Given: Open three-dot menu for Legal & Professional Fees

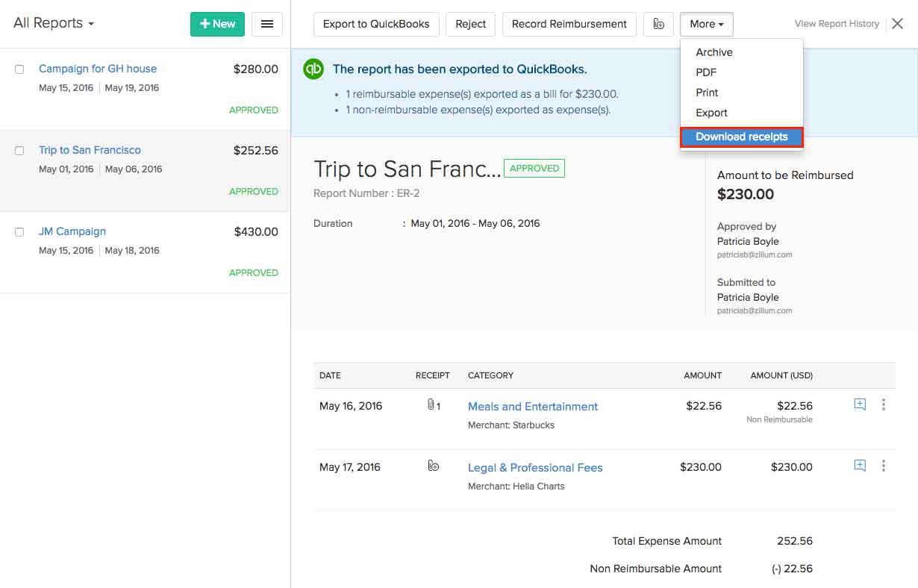Looking at the screenshot, I should [884, 466].
